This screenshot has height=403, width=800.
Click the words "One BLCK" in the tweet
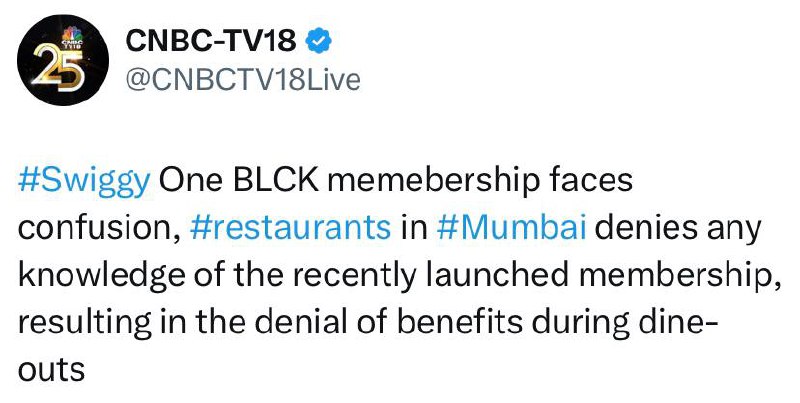point(239,180)
